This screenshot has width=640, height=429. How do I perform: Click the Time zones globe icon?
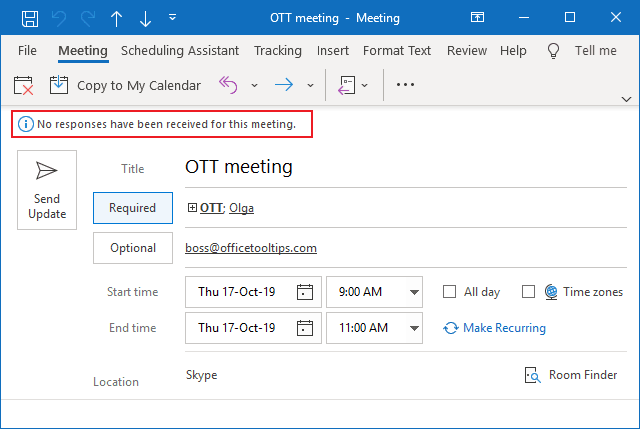(x=551, y=292)
